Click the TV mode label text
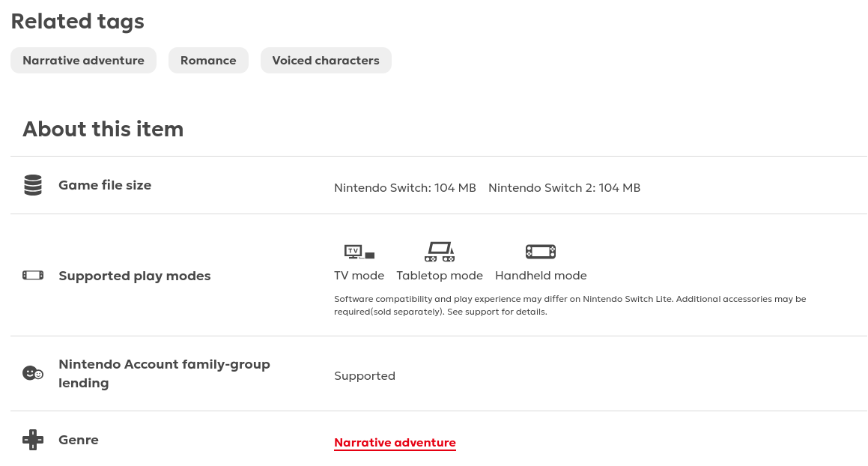The width and height of the screenshot is (868, 466). click(359, 276)
